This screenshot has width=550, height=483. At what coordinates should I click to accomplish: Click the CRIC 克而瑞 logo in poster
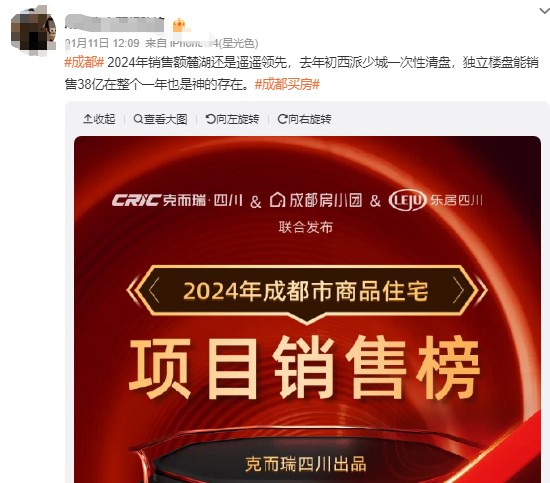(177, 200)
